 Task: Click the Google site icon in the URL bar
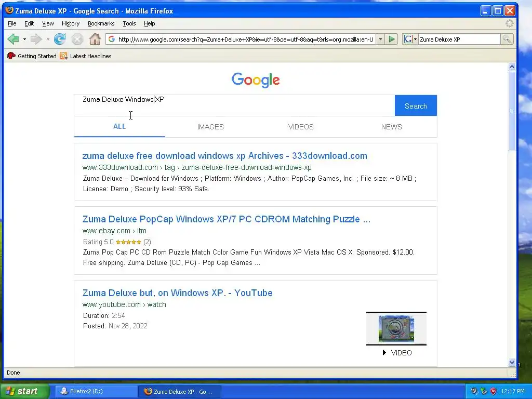[x=111, y=39]
